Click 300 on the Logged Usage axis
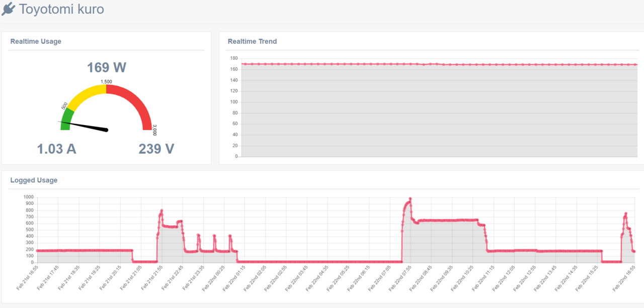This screenshot has height=308, width=644. point(30,243)
